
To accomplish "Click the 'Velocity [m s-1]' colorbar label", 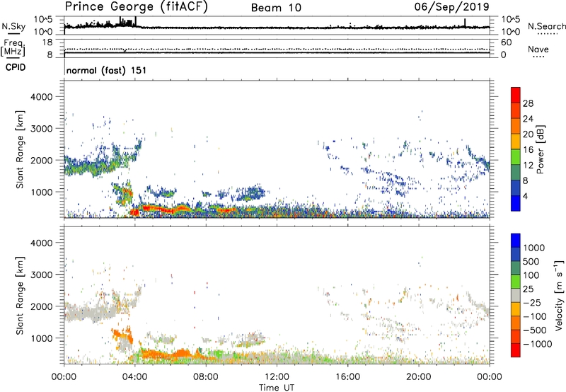I will pyautogui.click(x=559, y=295).
